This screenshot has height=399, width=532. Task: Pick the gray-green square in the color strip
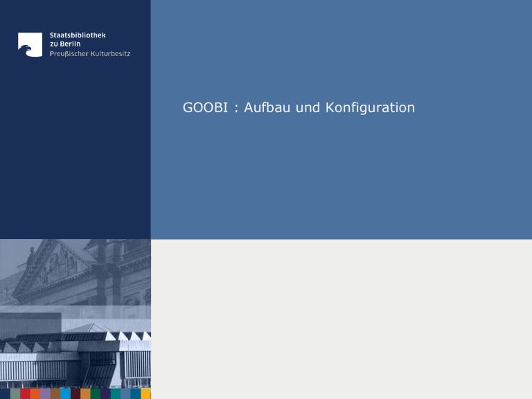(x=15, y=393)
